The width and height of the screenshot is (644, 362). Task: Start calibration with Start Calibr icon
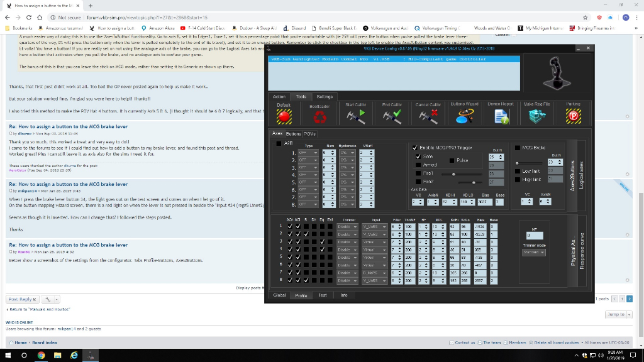tap(355, 116)
